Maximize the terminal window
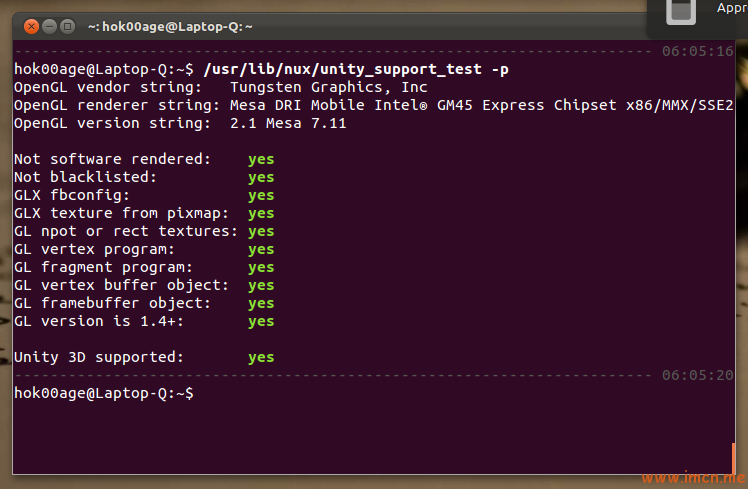The height and width of the screenshot is (489, 748). tap(68, 26)
